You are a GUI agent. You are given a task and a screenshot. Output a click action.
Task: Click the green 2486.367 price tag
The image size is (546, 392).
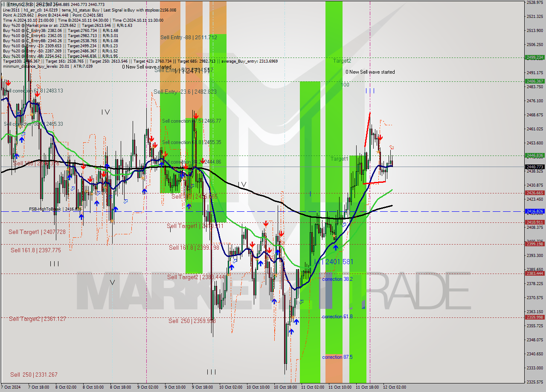535,81
